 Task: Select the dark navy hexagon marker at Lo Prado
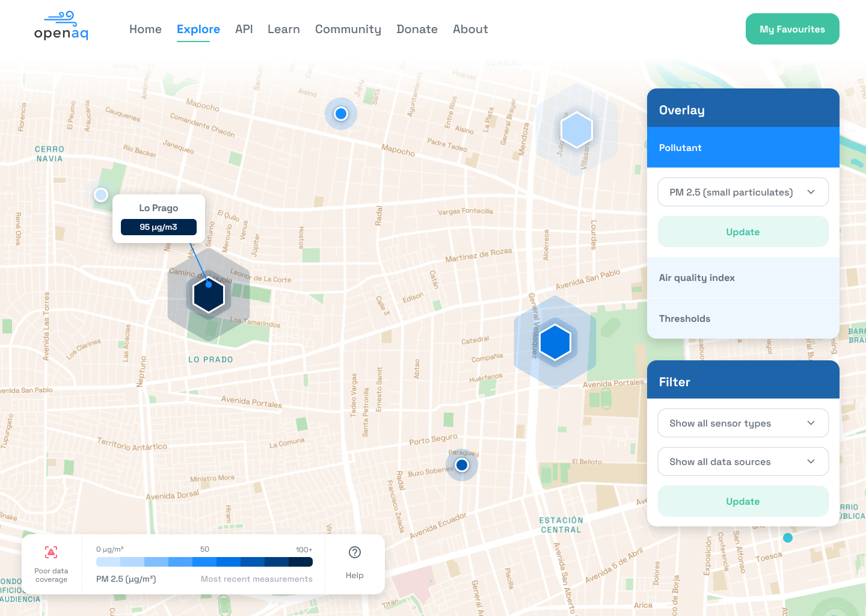point(209,295)
